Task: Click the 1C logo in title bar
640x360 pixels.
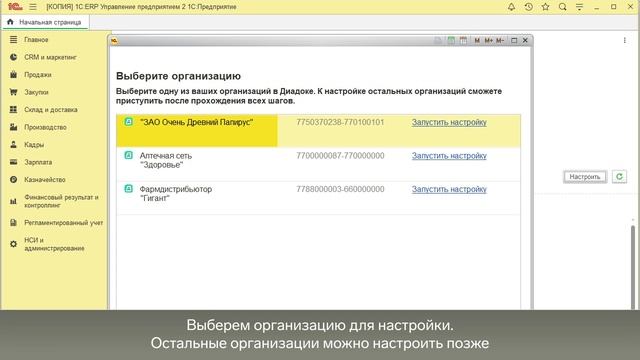Action: (15, 7)
